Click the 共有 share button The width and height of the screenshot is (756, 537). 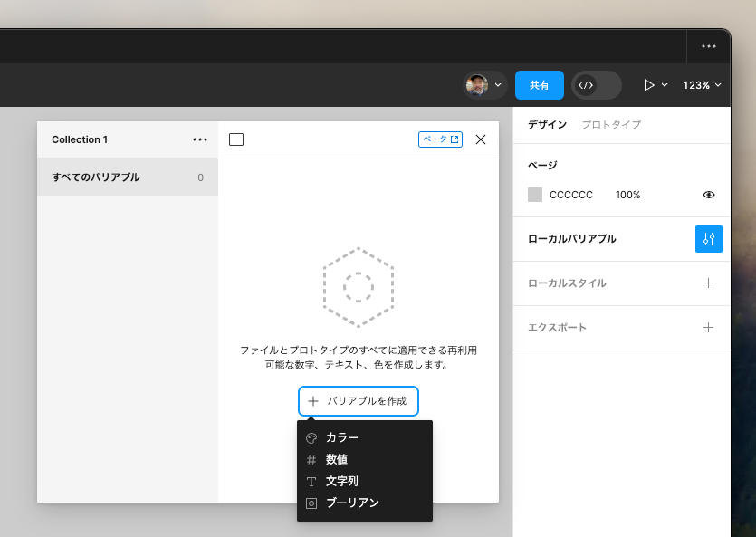tap(539, 85)
